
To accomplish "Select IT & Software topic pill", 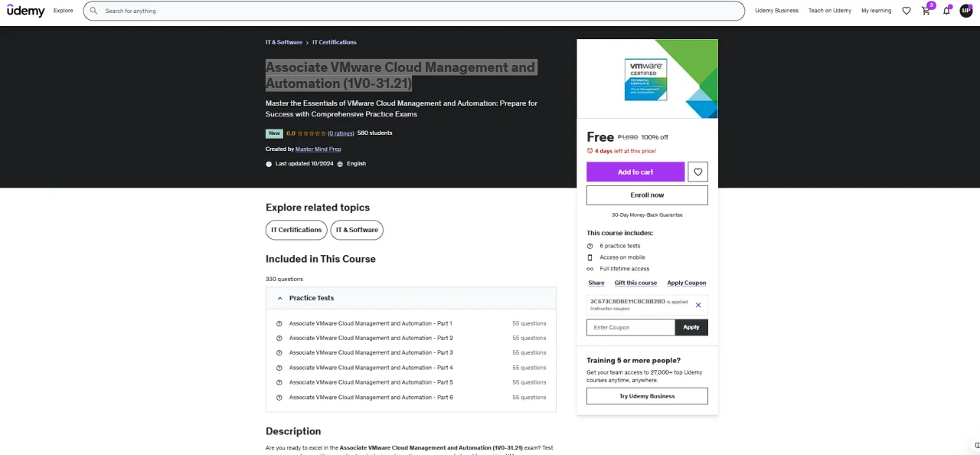I will (x=357, y=230).
